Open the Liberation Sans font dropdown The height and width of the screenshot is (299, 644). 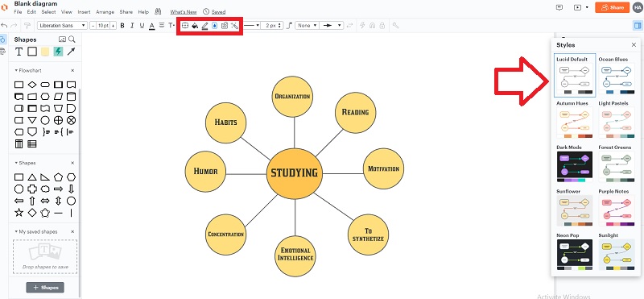tap(62, 26)
